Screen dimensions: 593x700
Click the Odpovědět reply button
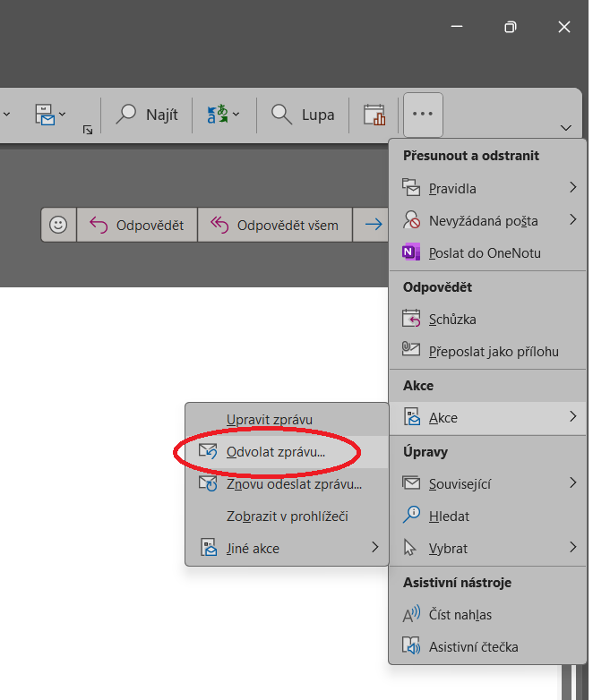[137, 225]
